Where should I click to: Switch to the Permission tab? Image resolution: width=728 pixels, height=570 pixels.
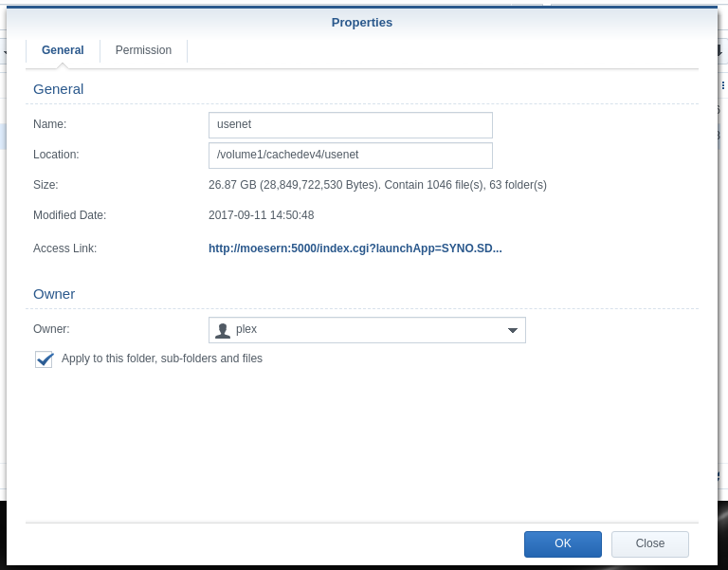pyautogui.click(x=143, y=50)
